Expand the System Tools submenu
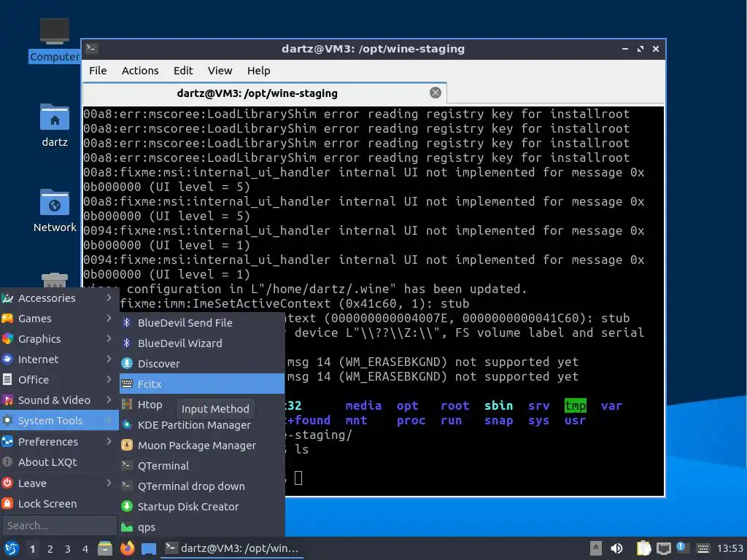This screenshot has height=560, width=747. (x=59, y=421)
